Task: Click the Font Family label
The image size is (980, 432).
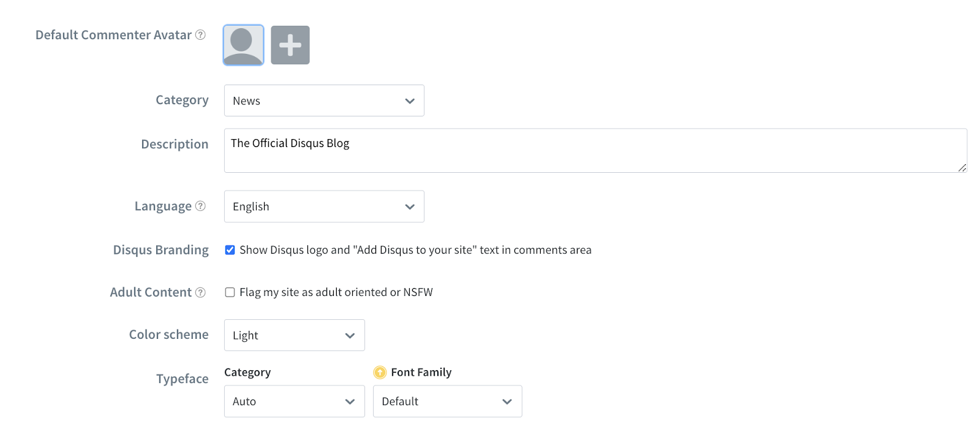Action: pyautogui.click(x=421, y=373)
